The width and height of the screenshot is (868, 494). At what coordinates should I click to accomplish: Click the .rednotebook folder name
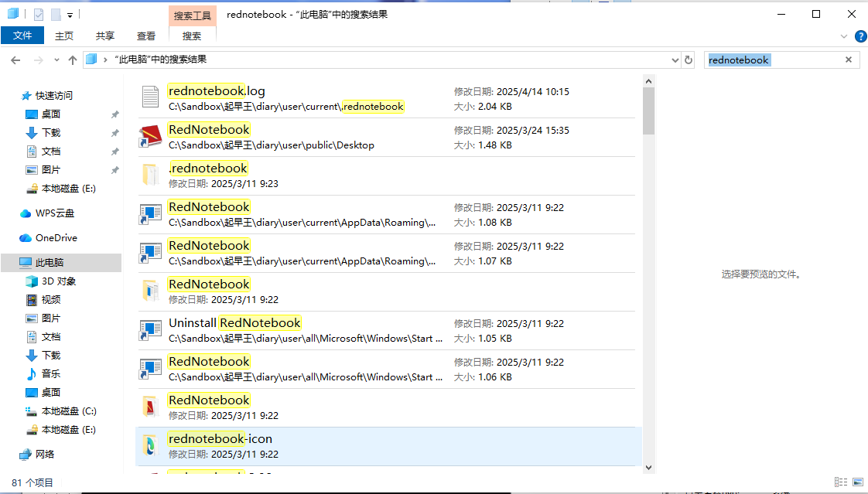[208, 169]
